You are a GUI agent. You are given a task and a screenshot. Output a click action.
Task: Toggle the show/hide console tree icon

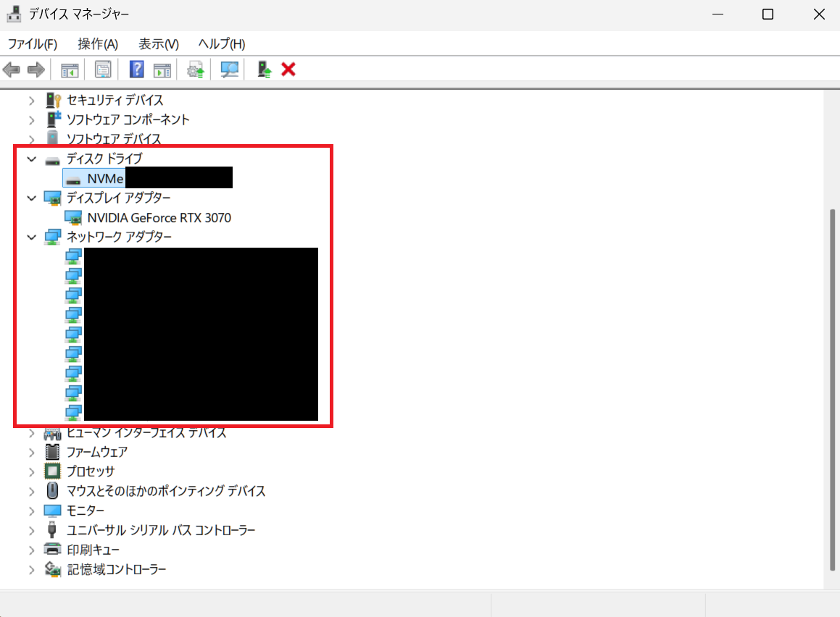point(70,70)
